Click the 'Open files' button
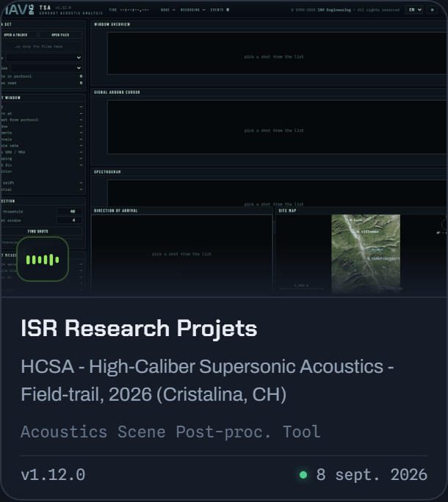This screenshot has height=502, width=448. point(60,34)
